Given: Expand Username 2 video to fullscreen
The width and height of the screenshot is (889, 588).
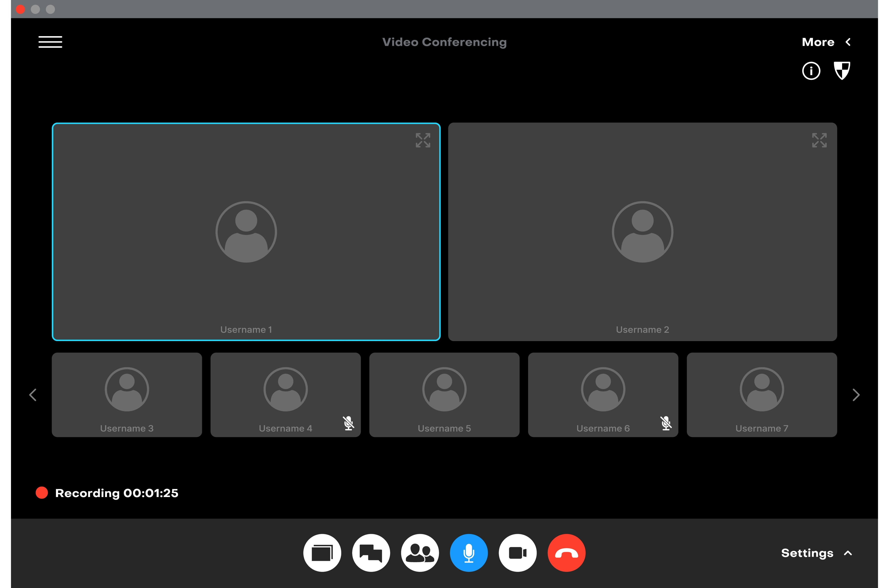Looking at the screenshot, I should pos(819,140).
